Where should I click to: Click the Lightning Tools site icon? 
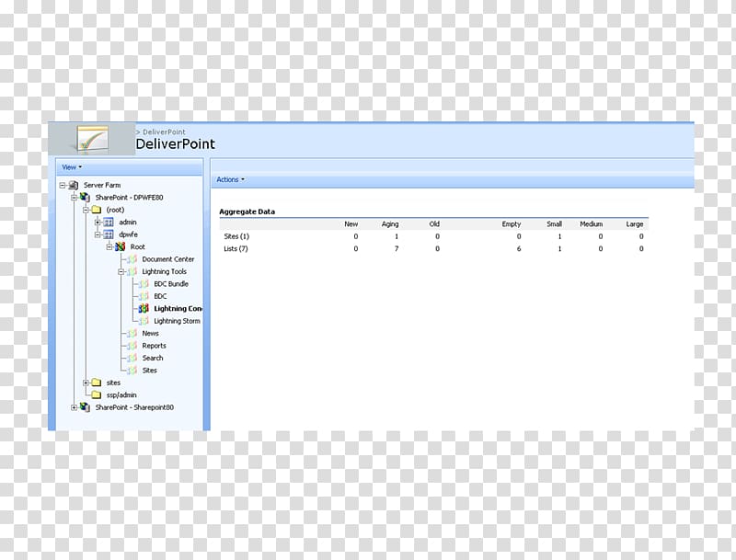[x=132, y=271]
